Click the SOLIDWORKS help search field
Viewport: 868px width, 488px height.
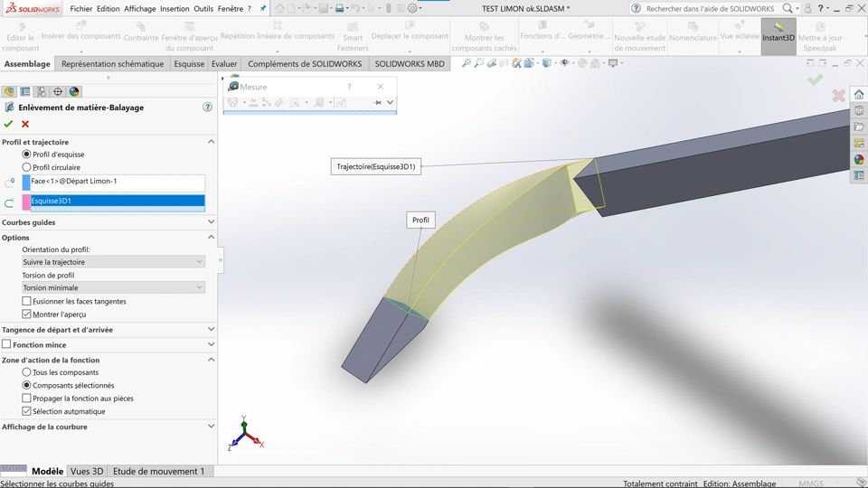tap(711, 8)
